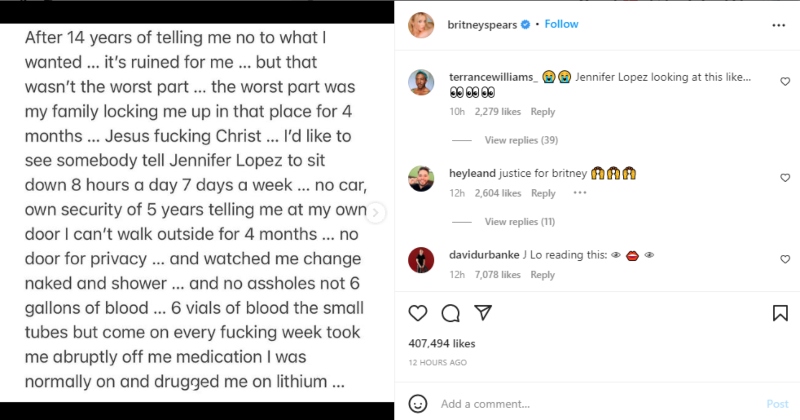Like the post with the heart icon
The height and width of the screenshot is (420, 800).
coord(418,314)
